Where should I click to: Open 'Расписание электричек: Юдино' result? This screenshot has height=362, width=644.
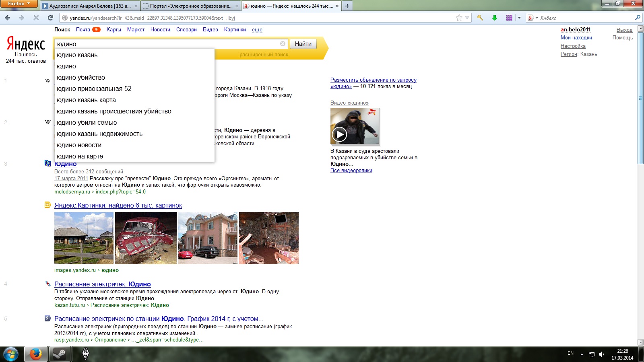(102, 284)
